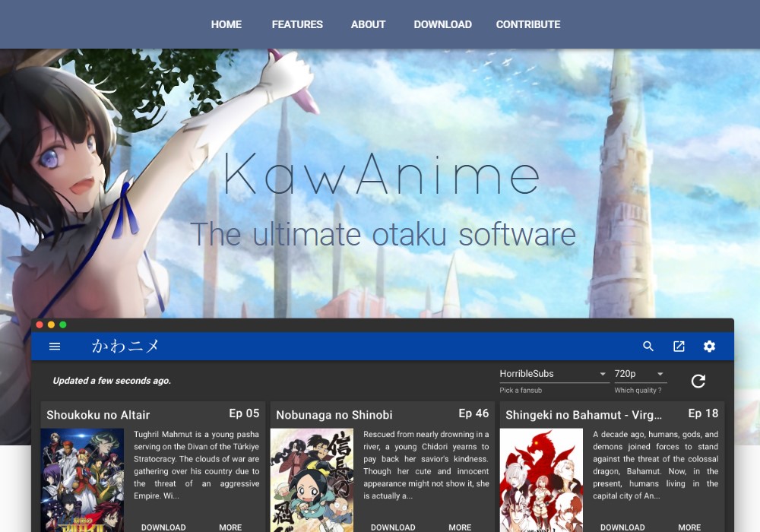Click the Tughril Mahmut synopsis text

(196, 465)
